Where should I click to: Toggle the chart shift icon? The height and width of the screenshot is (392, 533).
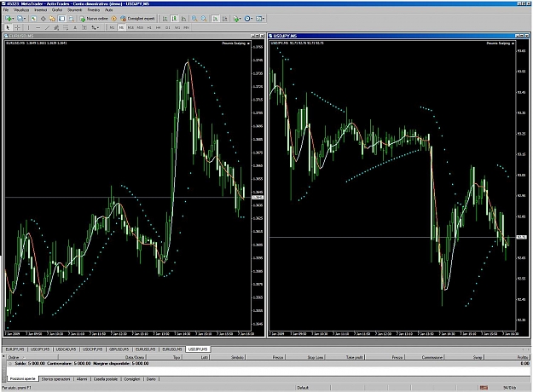224,19
